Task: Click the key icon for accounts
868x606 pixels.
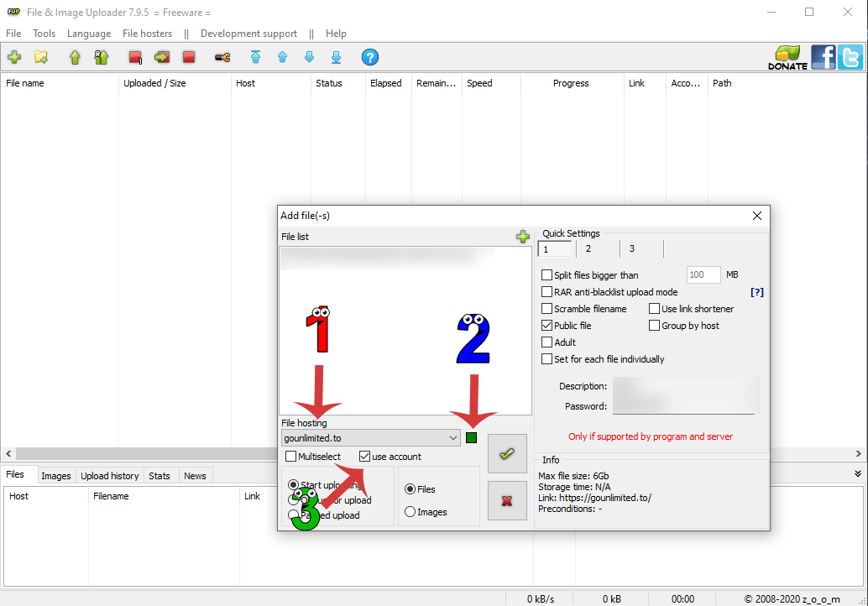Action: [222, 57]
